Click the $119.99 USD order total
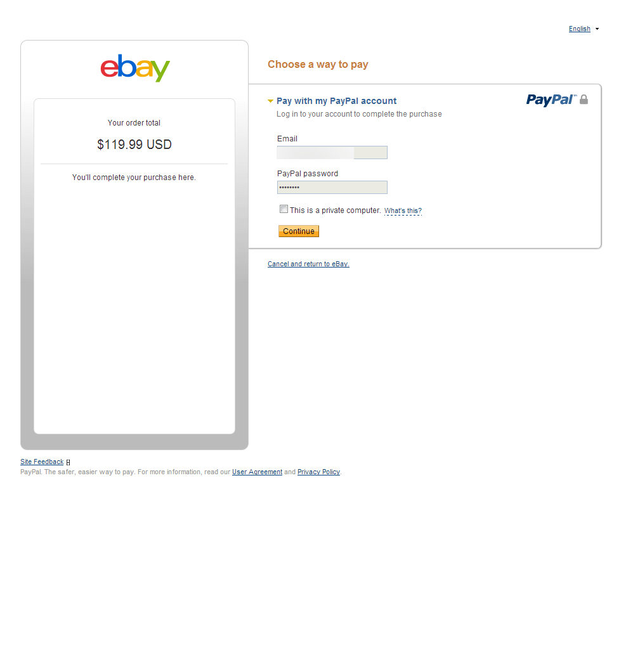Viewport: 621px width, 672px height. (134, 145)
